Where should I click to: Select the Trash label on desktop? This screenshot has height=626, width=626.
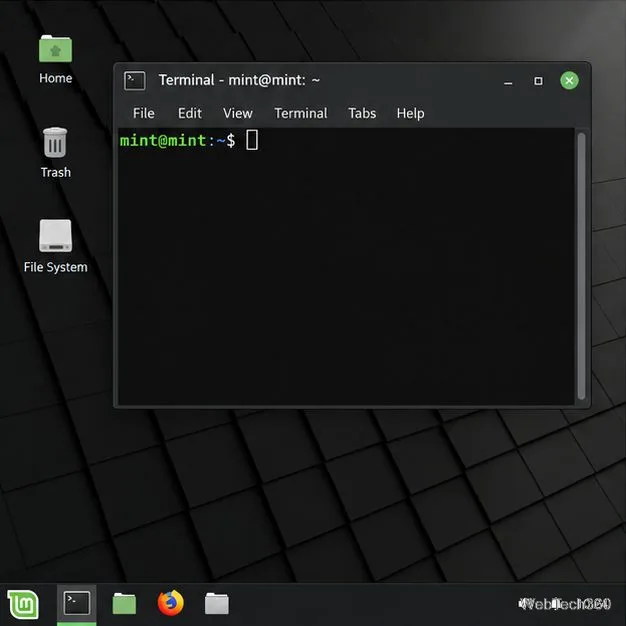pos(56,172)
